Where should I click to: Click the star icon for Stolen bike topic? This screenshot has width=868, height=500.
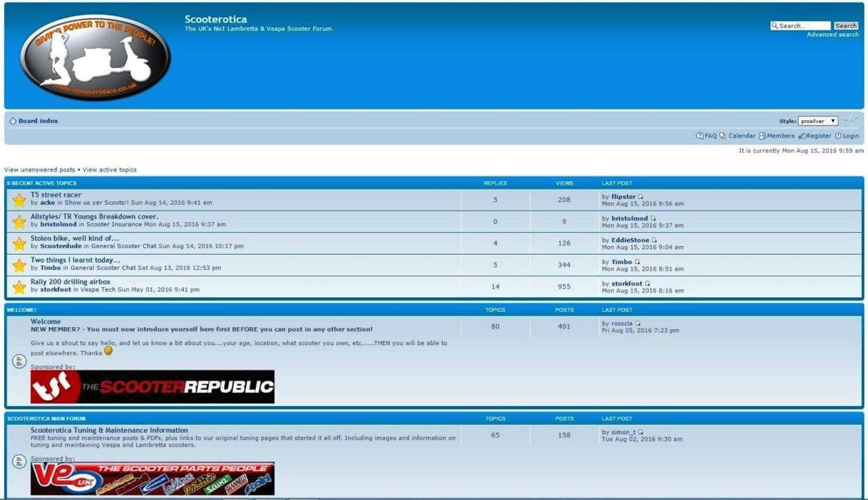tap(19, 243)
